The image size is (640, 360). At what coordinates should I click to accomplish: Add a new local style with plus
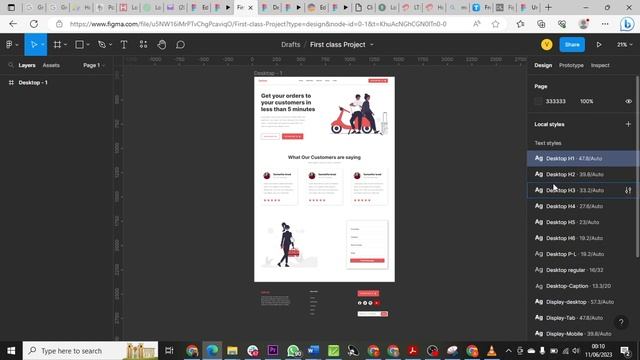point(628,124)
